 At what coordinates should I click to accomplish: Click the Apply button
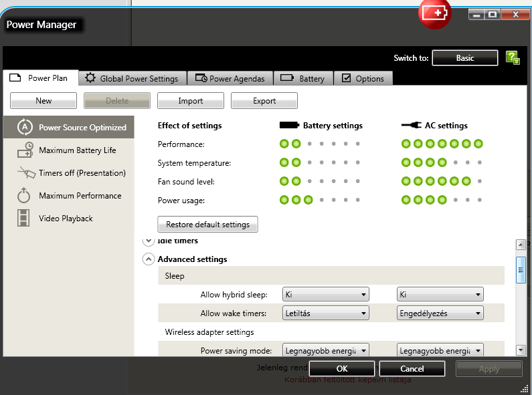(489, 369)
